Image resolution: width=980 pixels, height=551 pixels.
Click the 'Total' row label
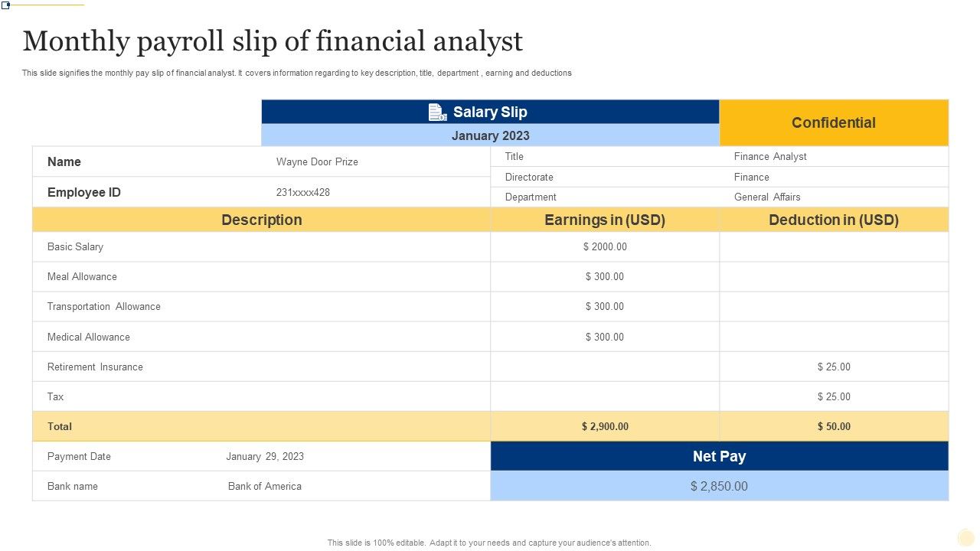tap(60, 426)
